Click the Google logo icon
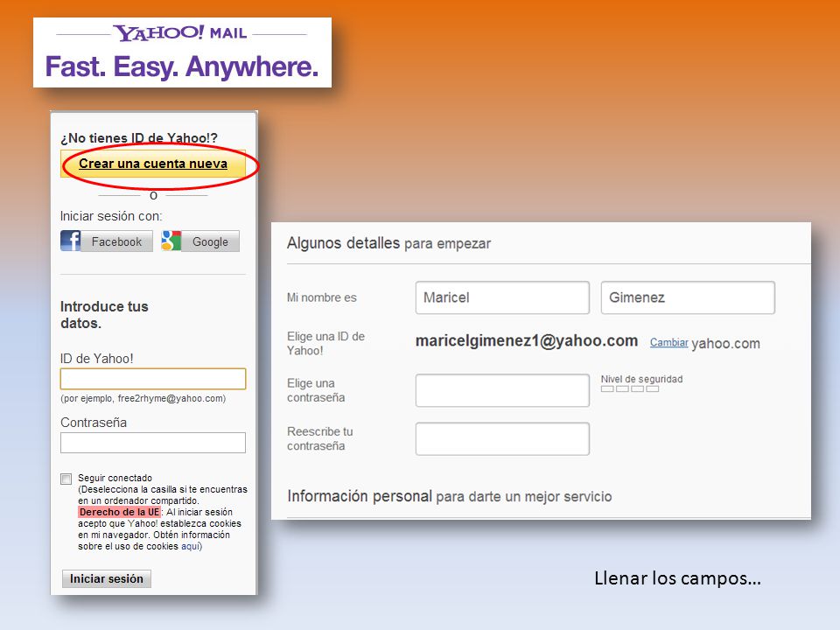Image resolution: width=840 pixels, height=630 pixels. click(171, 241)
